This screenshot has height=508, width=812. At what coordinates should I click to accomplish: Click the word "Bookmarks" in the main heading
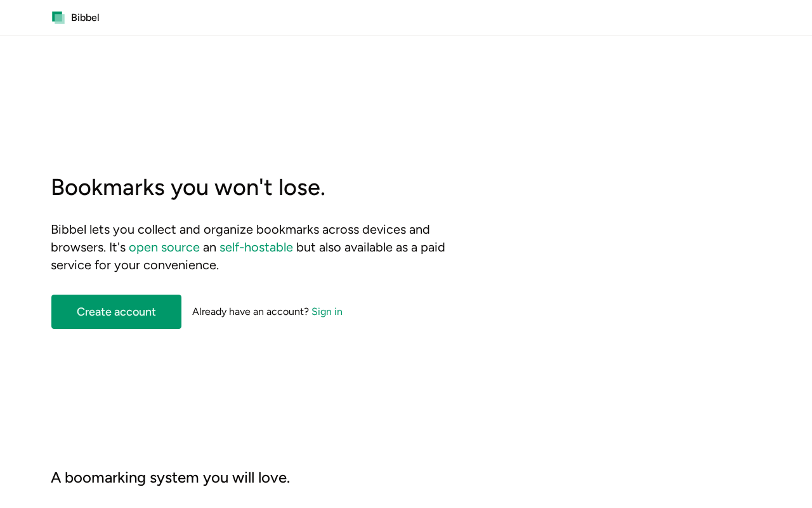(x=108, y=187)
